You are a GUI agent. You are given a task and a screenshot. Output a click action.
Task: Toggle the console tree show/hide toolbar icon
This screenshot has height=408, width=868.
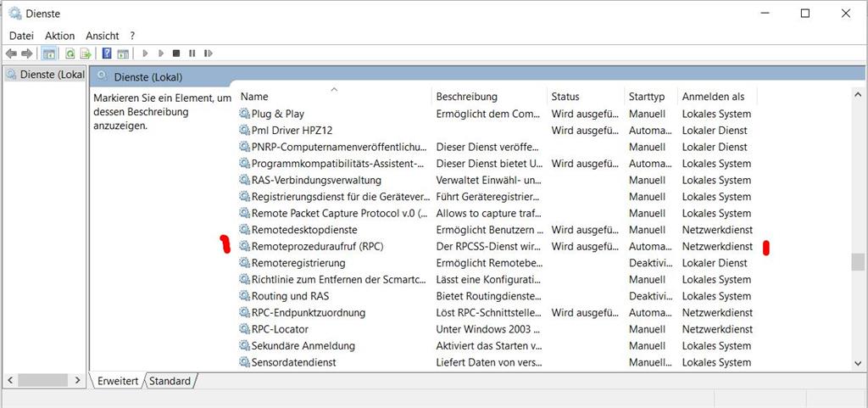click(x=48, y=53)
